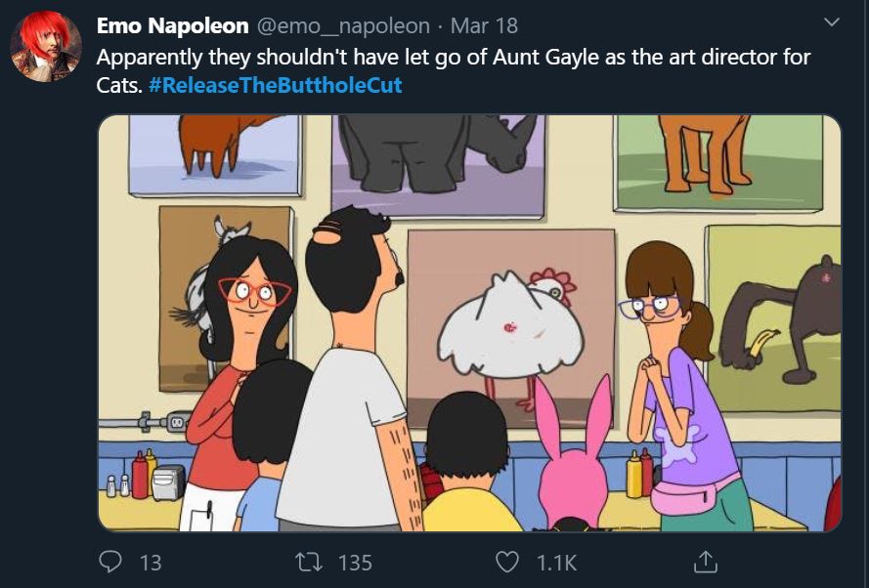
Task: Open Emo Napoleon's profile avatar
Action: [45, 47]
